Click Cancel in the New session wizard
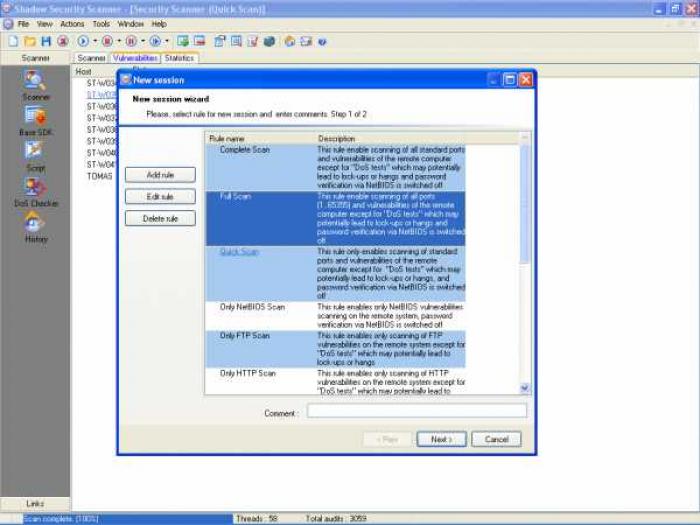Screen dimensions: 700x525 496,439
